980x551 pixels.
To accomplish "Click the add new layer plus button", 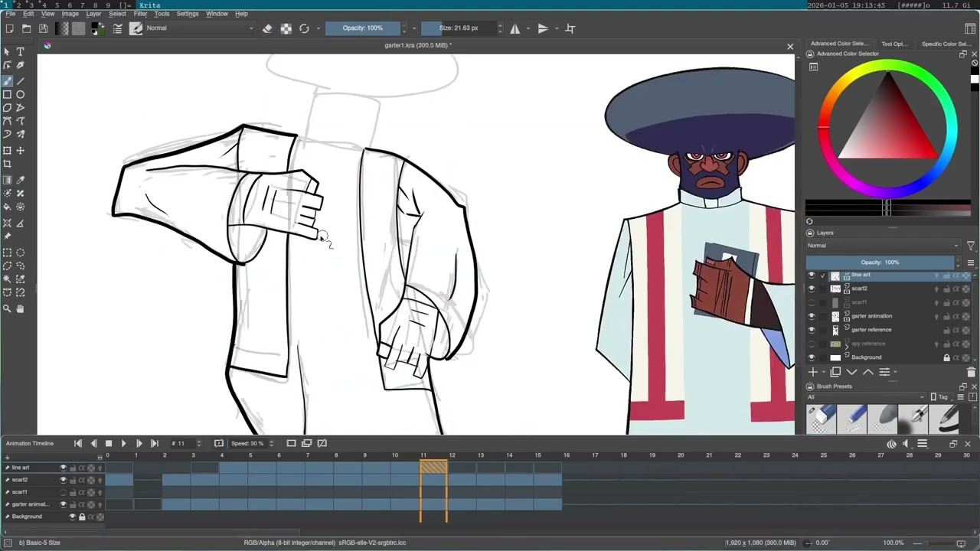I will 813,372.
